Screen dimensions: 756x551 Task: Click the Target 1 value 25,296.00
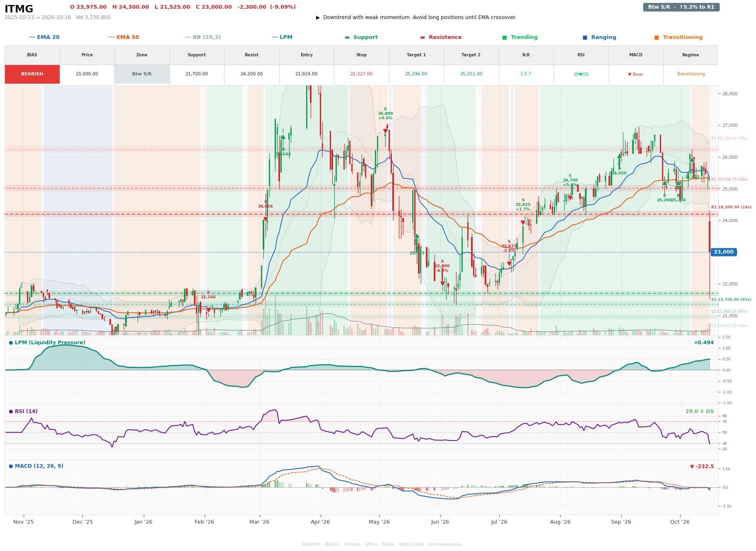[416, 74]
